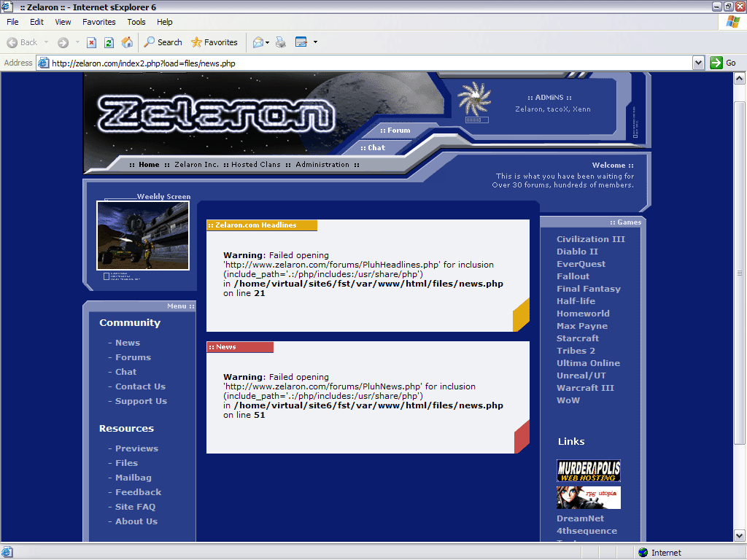Image resolution: width=747 pixels, height=560 pixels.
Task: Open 4thsequence link under Links
Action: [x=587, y=531]
